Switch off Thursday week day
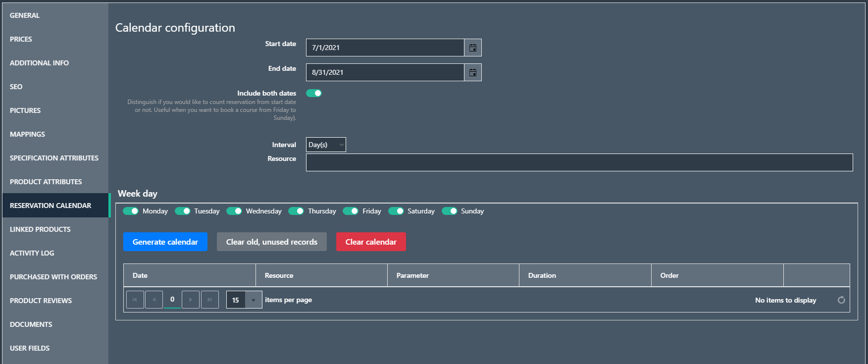 296,211
